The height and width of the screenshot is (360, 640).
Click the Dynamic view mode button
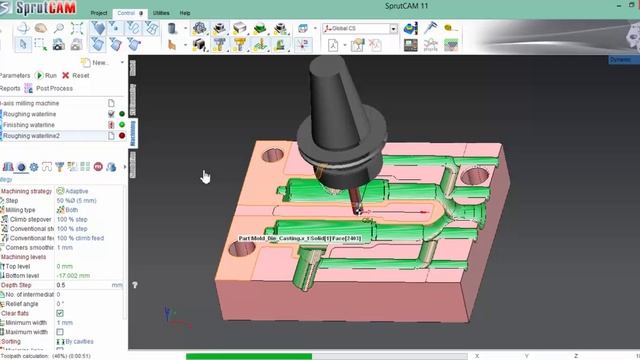click(x=624, y=60)
